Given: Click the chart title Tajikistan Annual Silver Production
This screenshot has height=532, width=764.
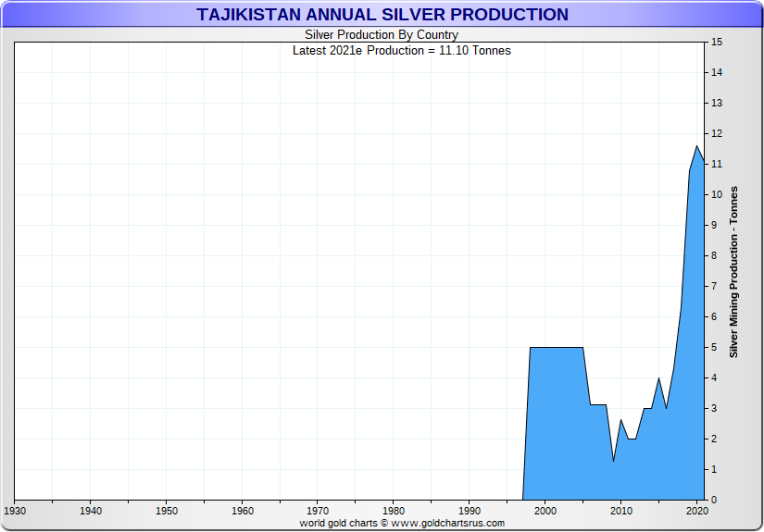Looking at the screenshot, I should (382, 15).
